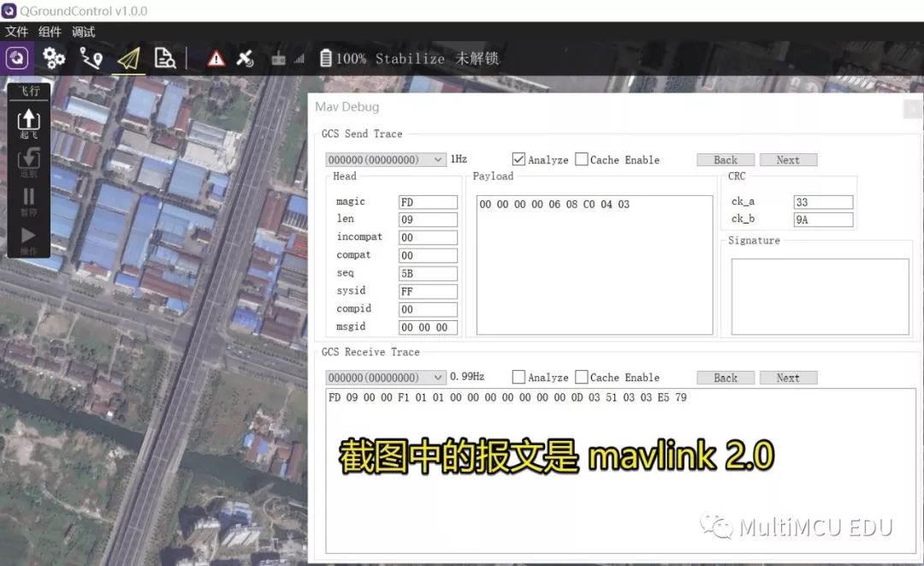Open the Stabilize flight mode selector
This screenshot has height=566, width=924.
(410, 58)
